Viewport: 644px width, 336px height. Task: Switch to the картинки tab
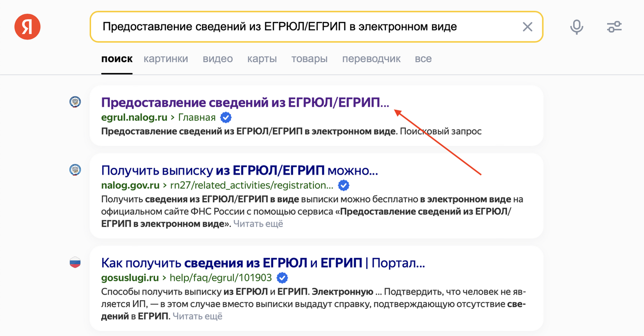tap(166, 59)
